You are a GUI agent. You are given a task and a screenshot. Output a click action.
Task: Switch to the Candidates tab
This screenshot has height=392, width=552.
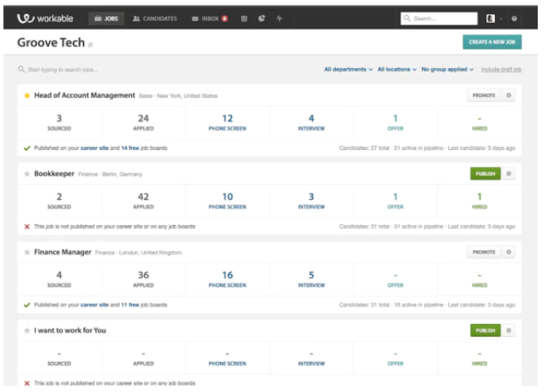(155, 18)
